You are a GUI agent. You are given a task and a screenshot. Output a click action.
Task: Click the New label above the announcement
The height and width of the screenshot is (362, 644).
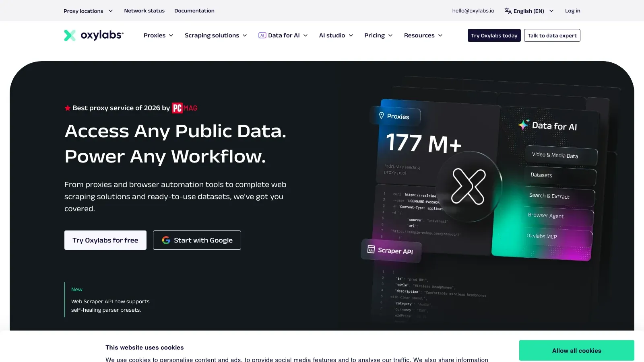pos(77,290)
